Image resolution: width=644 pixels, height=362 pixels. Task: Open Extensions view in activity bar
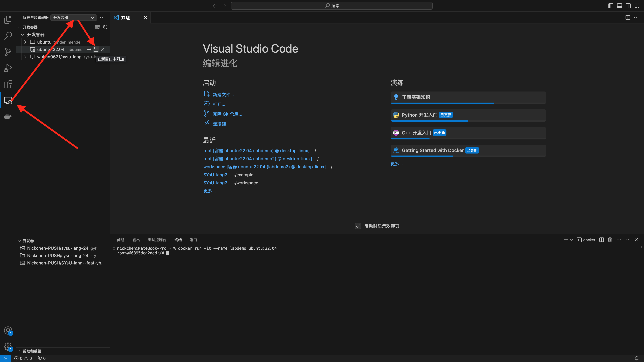[x=8, y=84]
